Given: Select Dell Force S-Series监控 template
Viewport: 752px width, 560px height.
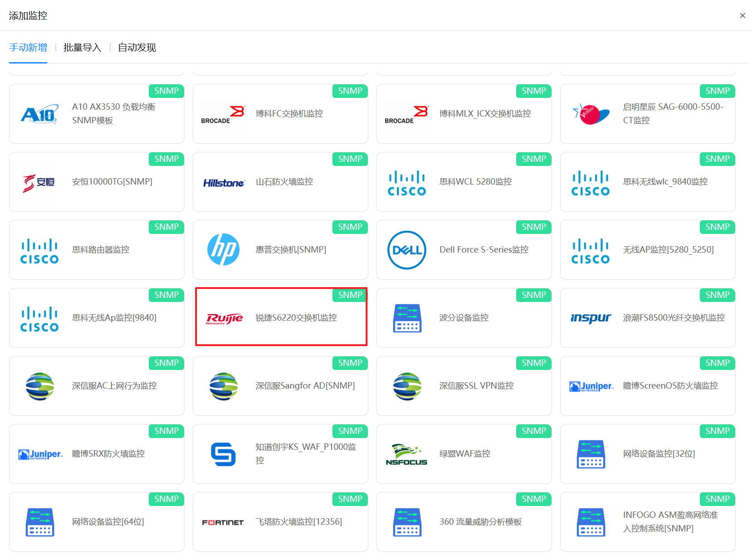Looking at the screenshot, I should tap(464, 250).
